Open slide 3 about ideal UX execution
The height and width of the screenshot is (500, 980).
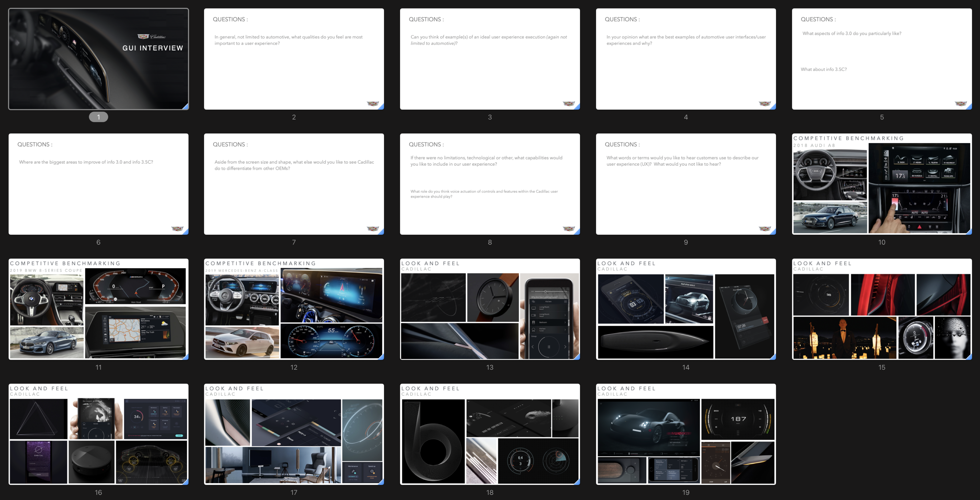tap(490, 59)
